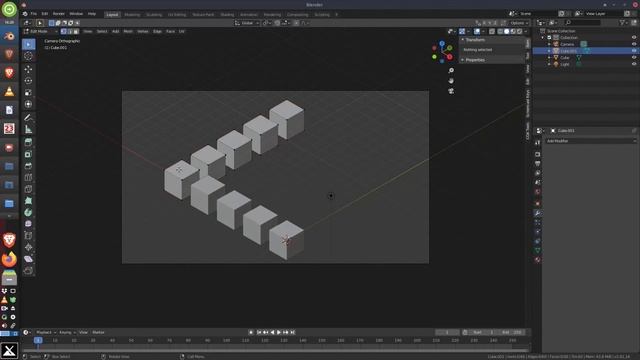
Task: Select the Transform tool
Action: [x=28, y=104]
